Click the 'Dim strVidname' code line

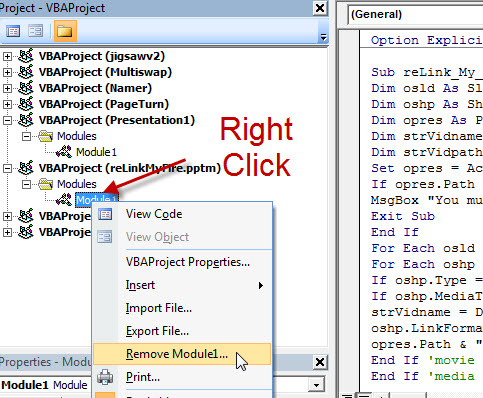(427, 136)
